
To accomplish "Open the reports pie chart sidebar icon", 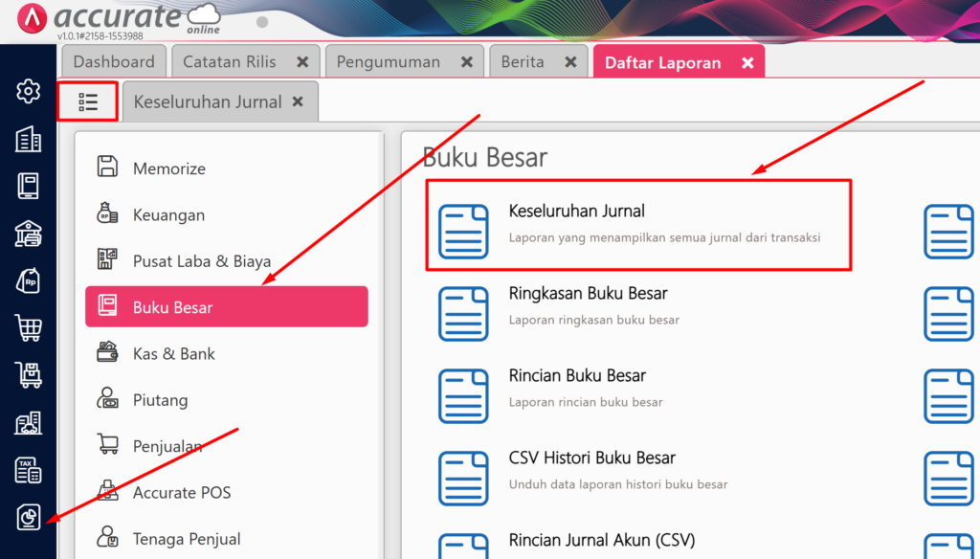I will (x=28, y=518).
